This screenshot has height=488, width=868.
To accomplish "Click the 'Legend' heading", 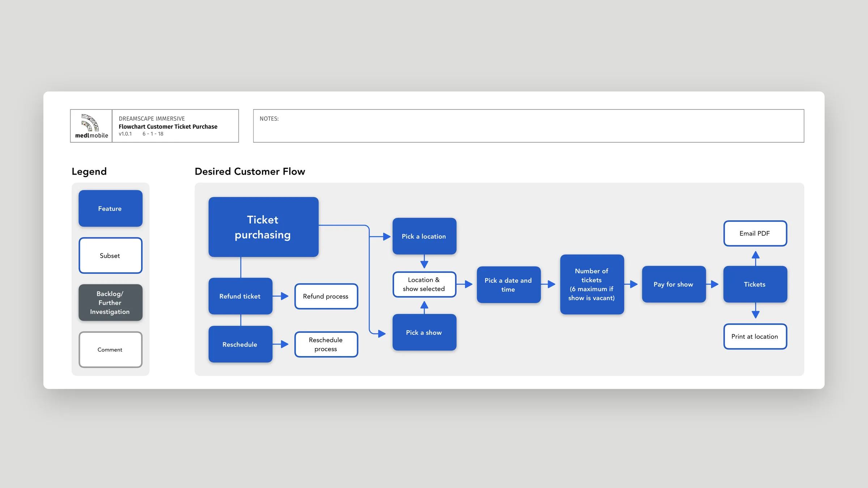I will click(89, 171).
